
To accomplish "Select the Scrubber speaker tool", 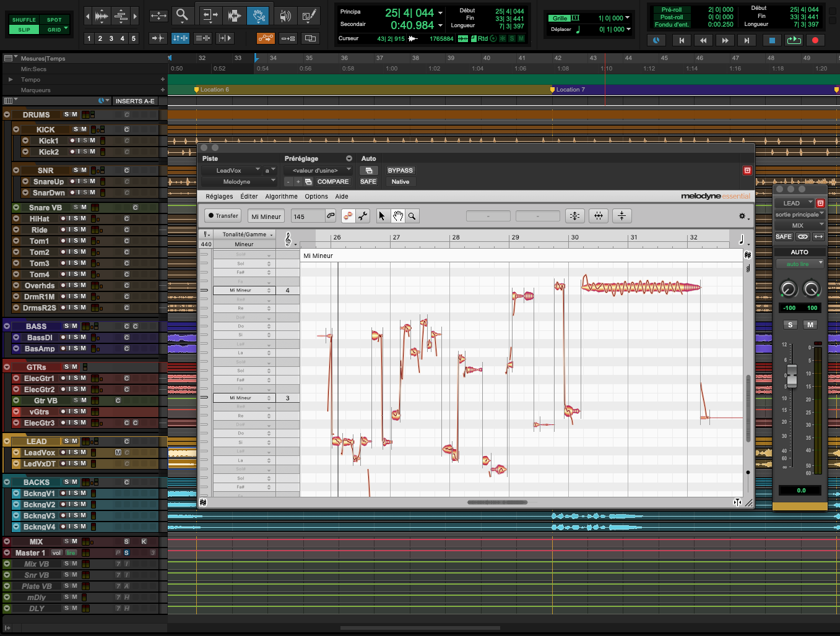I will (285, 15).
